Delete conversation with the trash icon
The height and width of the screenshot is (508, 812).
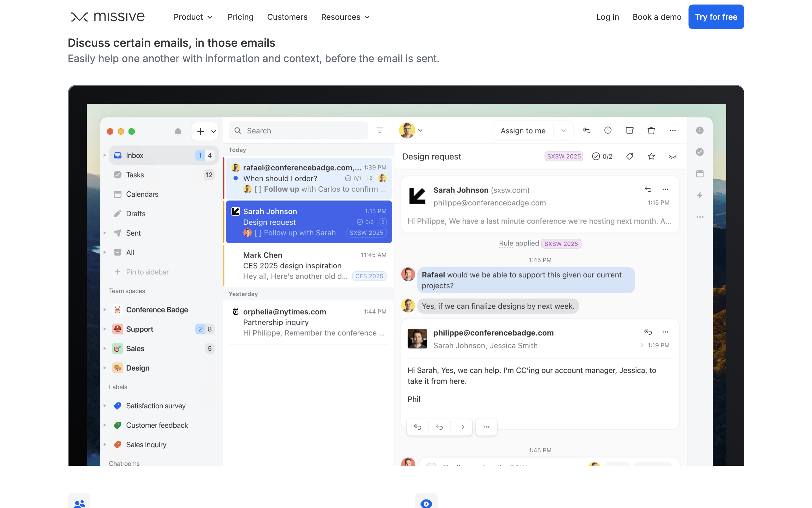651,130
